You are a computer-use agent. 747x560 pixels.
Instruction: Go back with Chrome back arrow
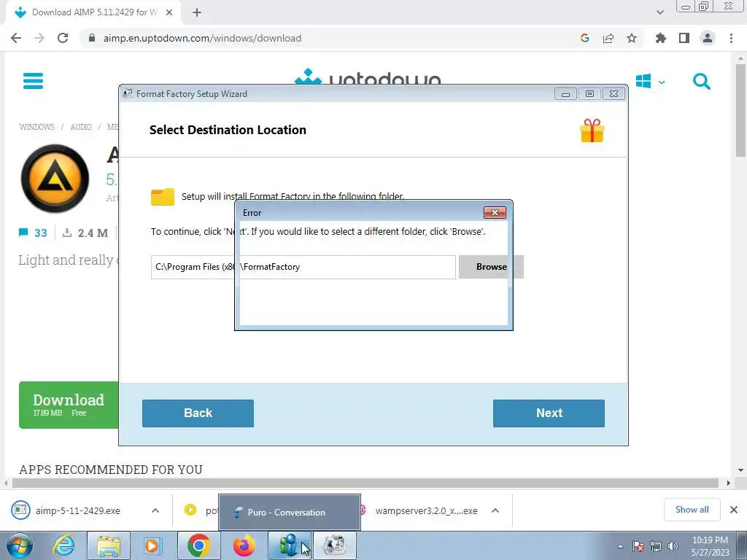tap(16, 38)
